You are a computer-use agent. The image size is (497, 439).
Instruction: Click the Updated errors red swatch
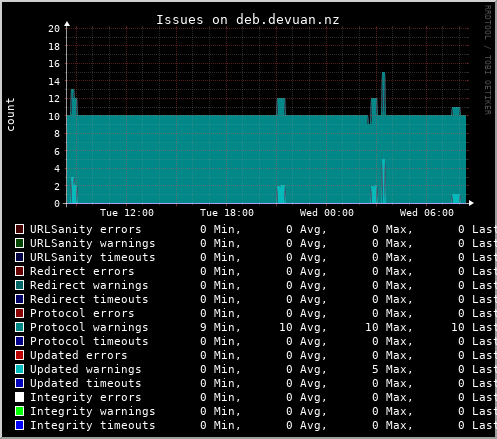coord(19,355)
